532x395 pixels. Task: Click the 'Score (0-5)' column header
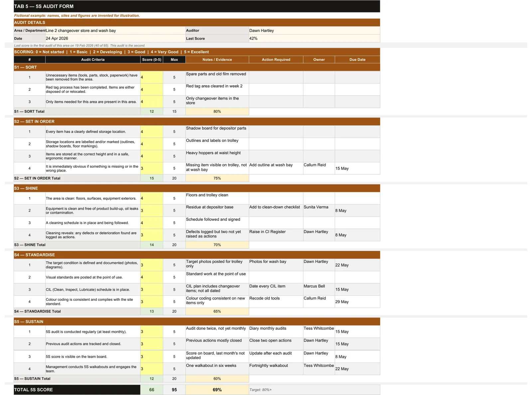tap(152, 60)
